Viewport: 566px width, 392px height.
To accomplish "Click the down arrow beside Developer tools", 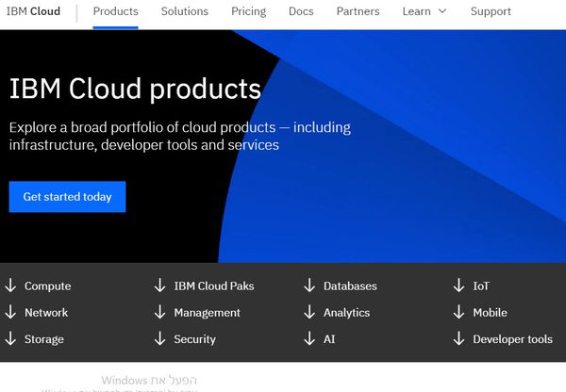I will coord(458,338).
